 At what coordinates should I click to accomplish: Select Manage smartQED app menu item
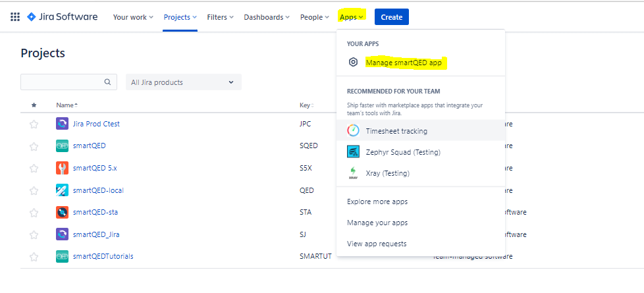(421, 63)
